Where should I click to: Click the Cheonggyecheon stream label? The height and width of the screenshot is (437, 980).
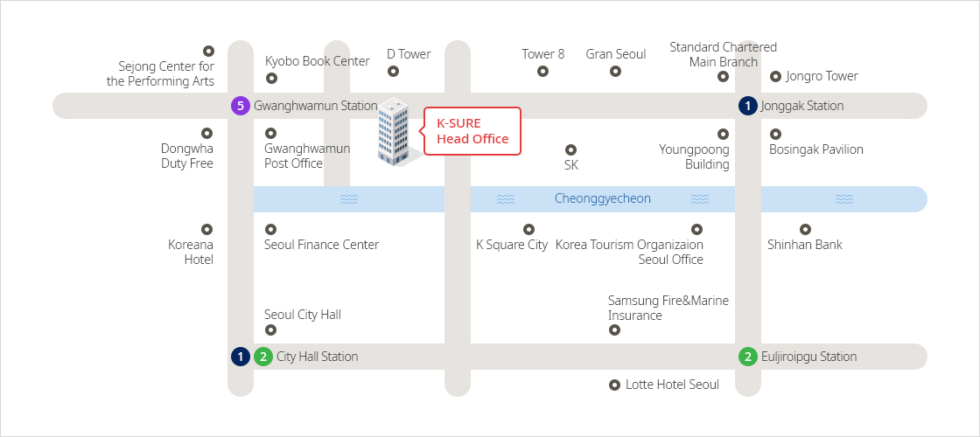[x=603, y=198]
